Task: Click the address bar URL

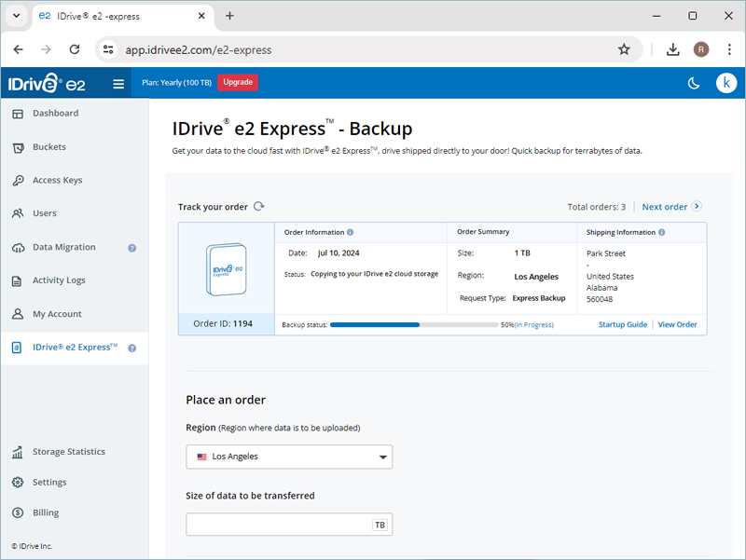Action: point(199,50)
